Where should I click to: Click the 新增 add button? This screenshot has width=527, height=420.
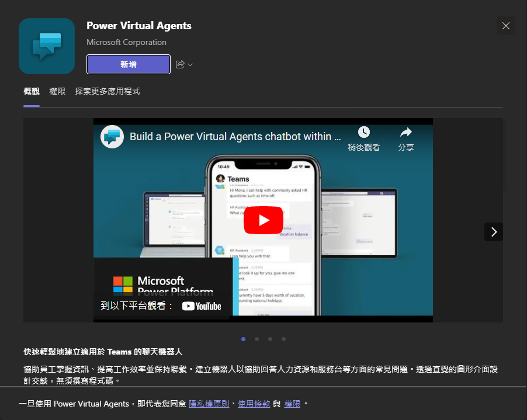(x=129, y=64)
